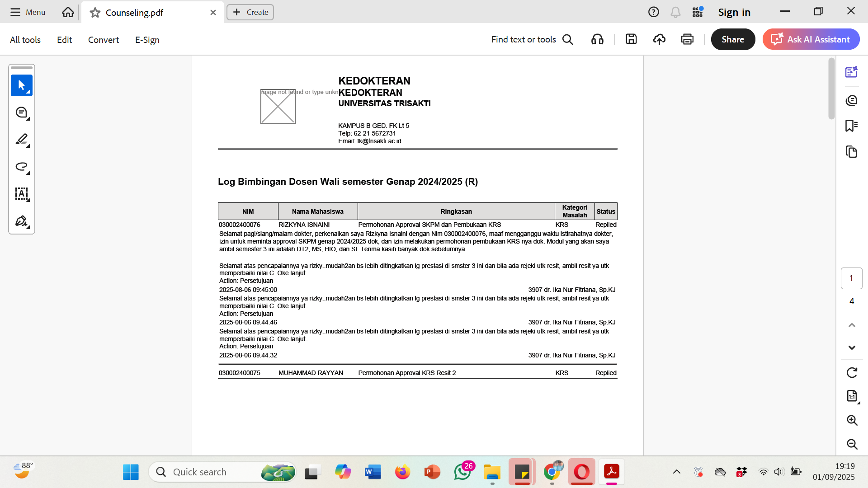Open the All tools menu

(x=25, y=40)
